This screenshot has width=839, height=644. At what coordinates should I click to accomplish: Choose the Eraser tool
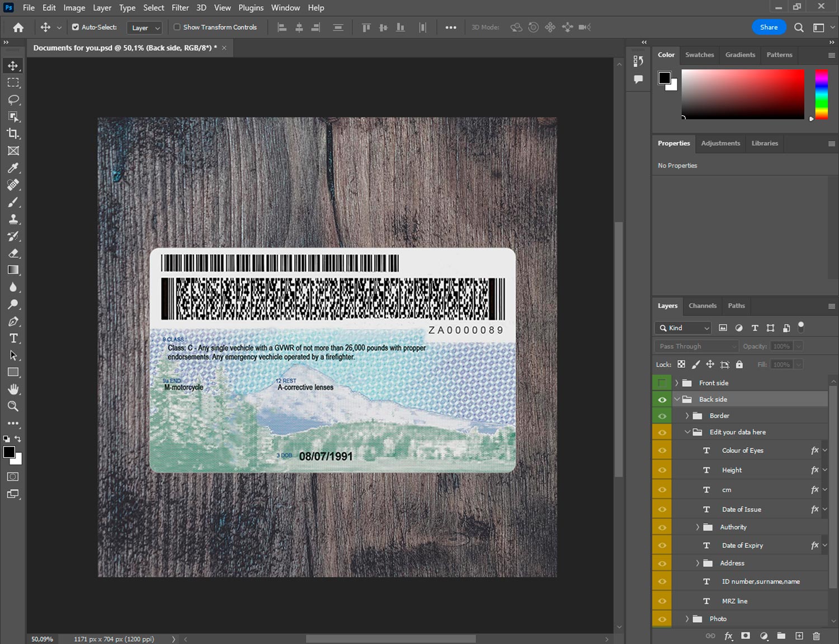coord(13,253)
